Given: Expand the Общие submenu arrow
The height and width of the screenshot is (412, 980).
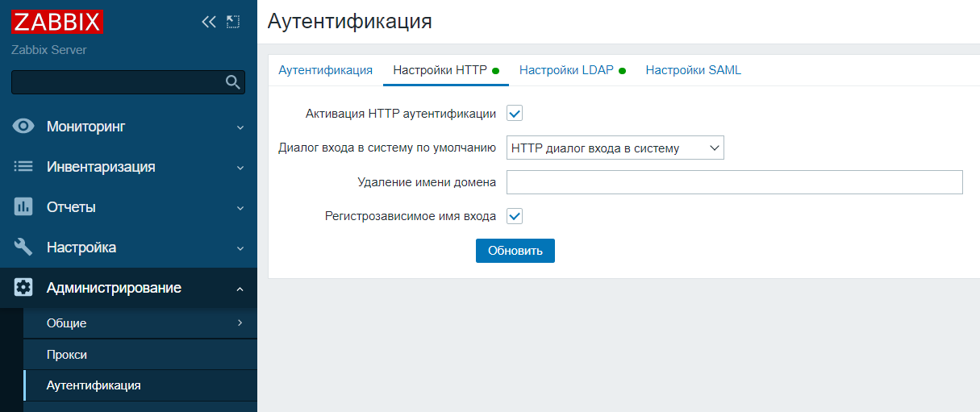Looking at the screenshot, I should tap(240, 323).
